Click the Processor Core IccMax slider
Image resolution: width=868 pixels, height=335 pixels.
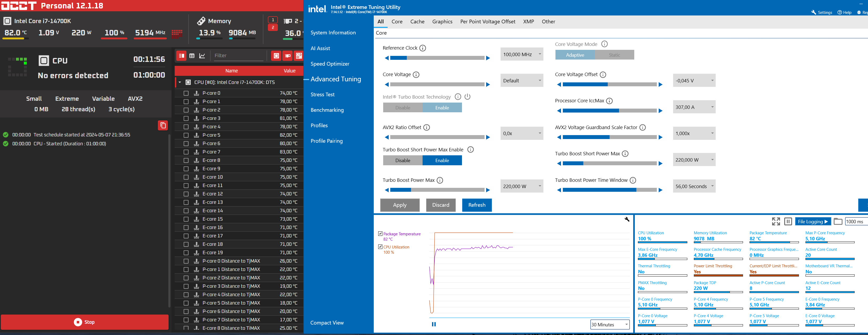(x=609, y=111)
